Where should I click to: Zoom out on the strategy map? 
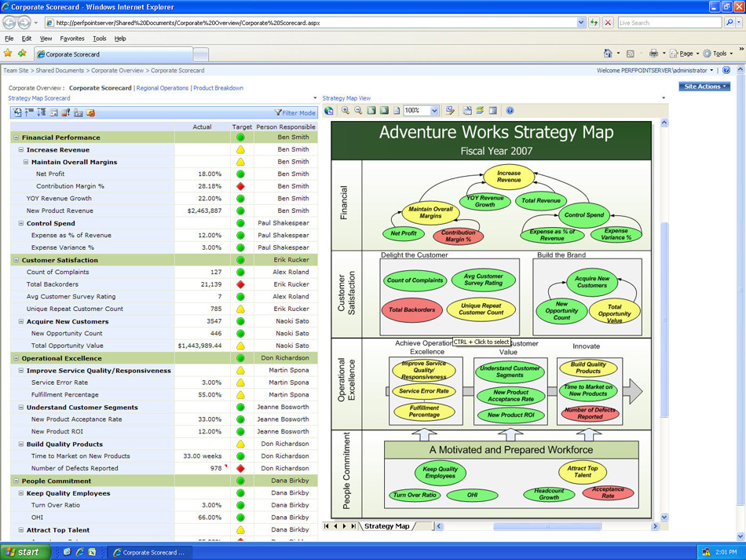pyautogui.click(x=358, y=111)
